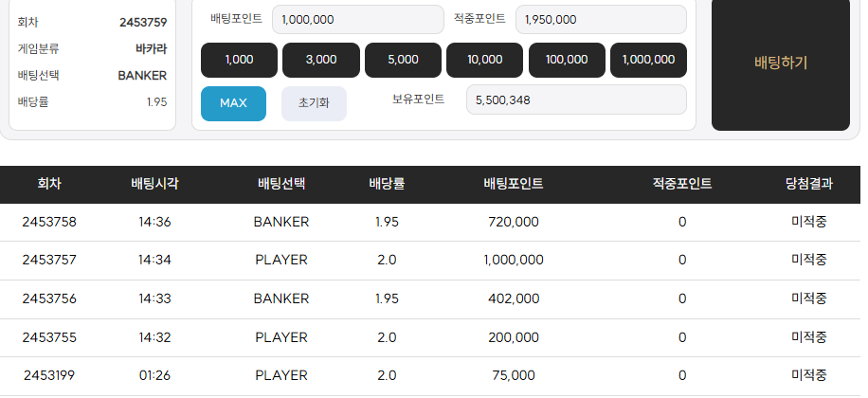Click the 배팅하기 bet button

(x=780, y=63)
